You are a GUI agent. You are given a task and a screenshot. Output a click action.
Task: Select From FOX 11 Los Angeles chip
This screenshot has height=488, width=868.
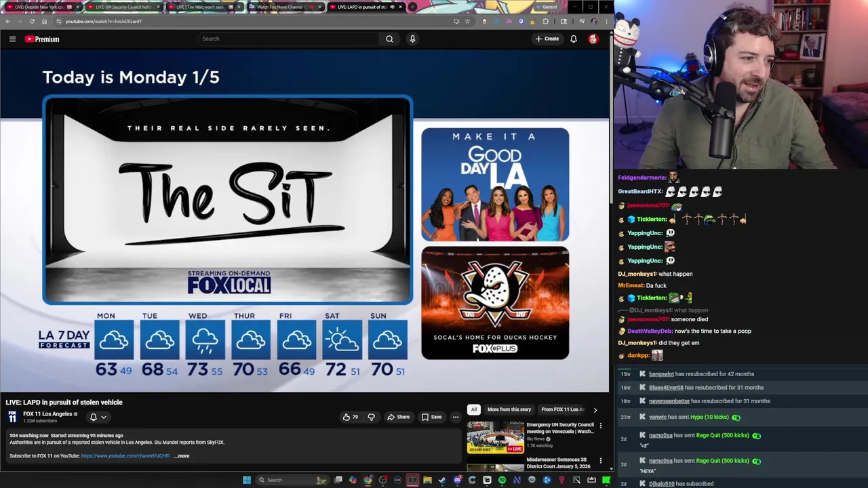tap(562, 409)
